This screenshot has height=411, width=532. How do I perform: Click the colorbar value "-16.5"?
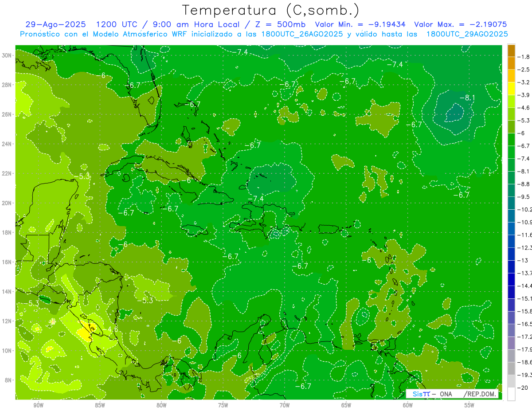(x=525, y=324)
